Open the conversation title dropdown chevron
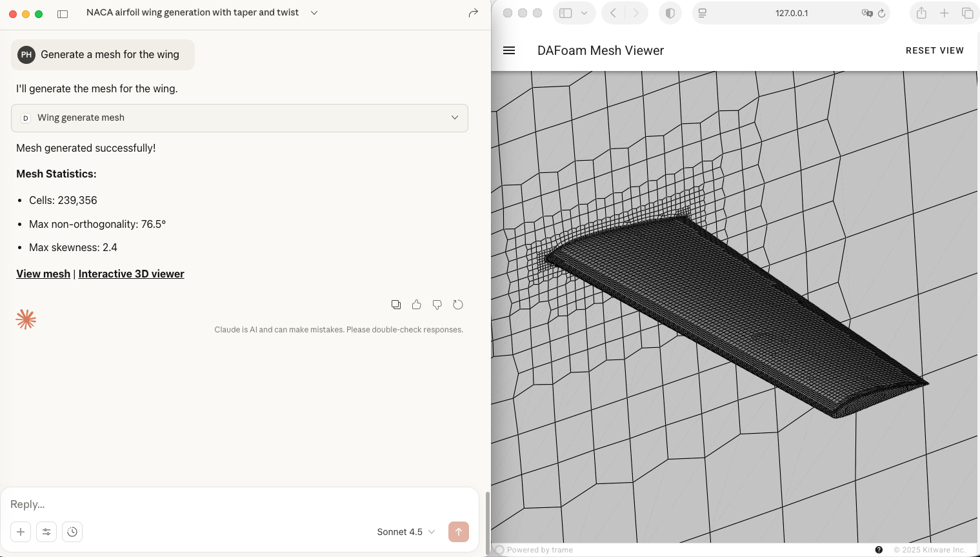980x557 pixels. 314,13
